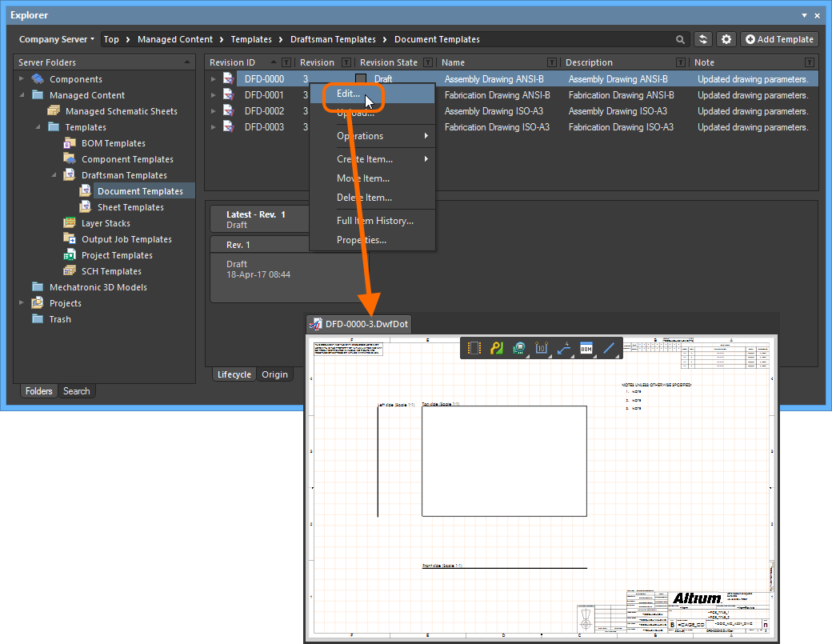Choose Edit... from the context menu
The height and width of the screenshot is (644, 832).
coord(349,94)
